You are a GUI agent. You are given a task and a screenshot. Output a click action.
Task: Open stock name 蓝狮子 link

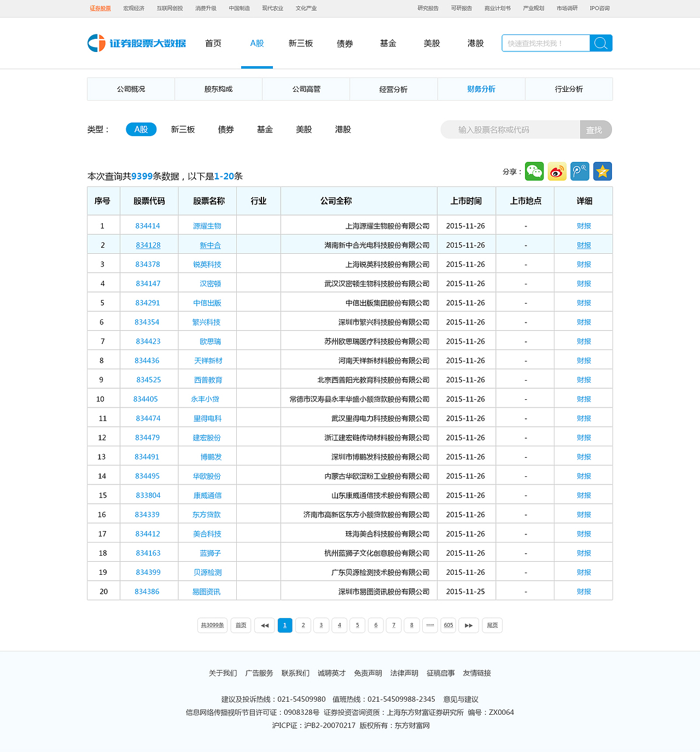(210, 553)
